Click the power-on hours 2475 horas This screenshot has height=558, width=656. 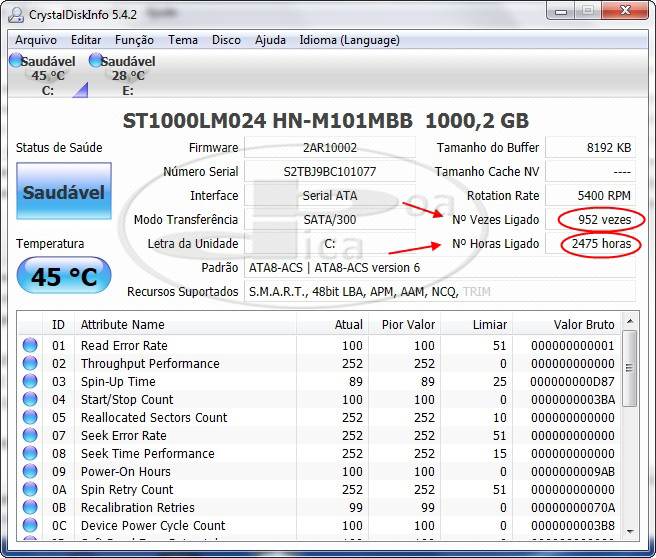click(590, 243)
